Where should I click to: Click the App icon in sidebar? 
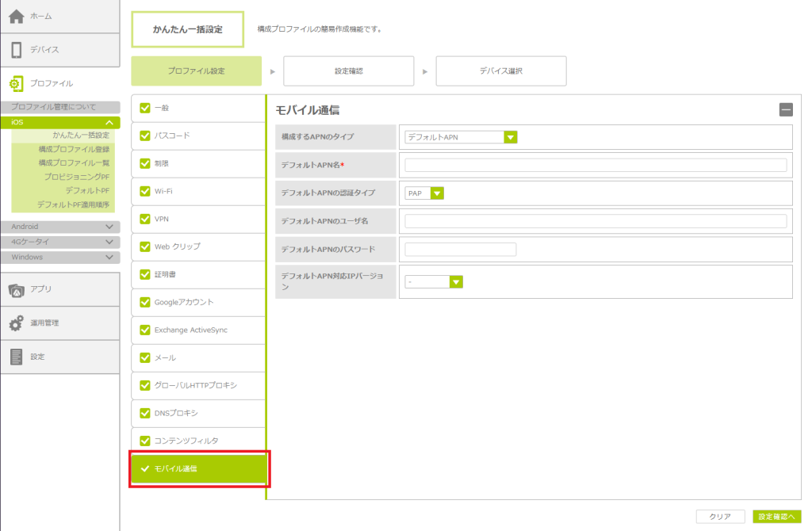17,289
